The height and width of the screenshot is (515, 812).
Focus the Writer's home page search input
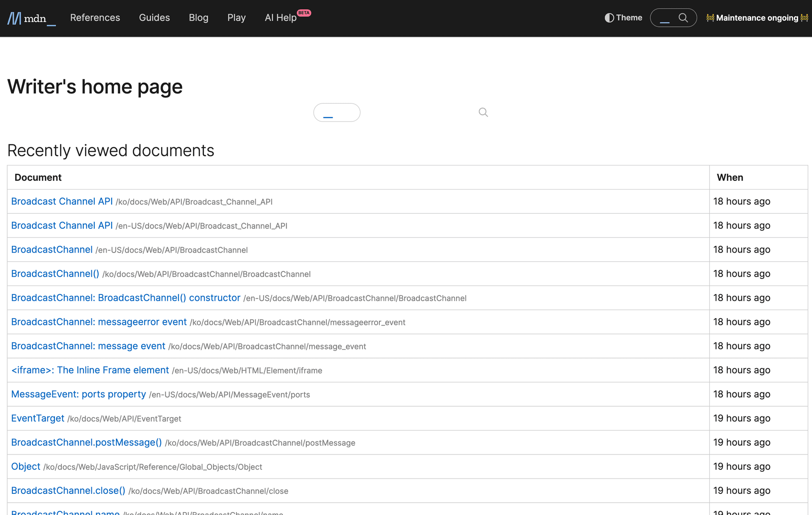coord(337,113)
